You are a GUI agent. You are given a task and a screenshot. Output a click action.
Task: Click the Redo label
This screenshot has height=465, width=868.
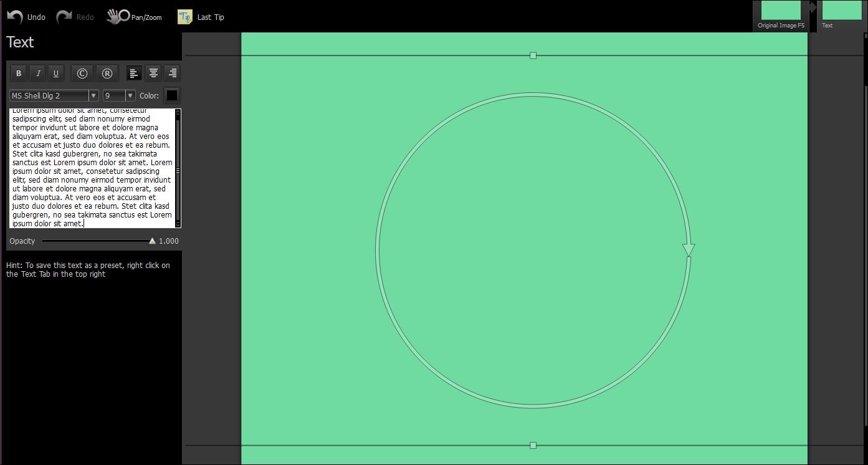click(x=85, y=17)
